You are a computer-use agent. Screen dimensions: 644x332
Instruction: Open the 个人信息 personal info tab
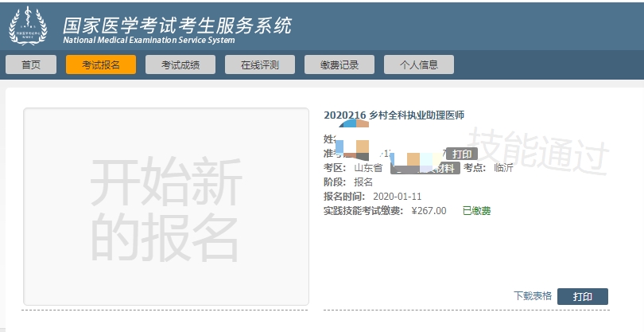click(419, 65)
